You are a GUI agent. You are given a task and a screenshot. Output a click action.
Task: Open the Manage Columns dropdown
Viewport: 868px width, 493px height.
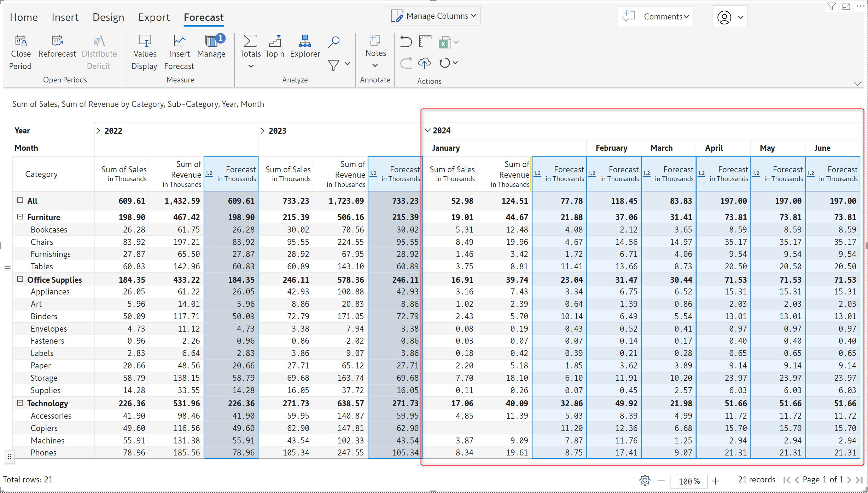[433, 16]
